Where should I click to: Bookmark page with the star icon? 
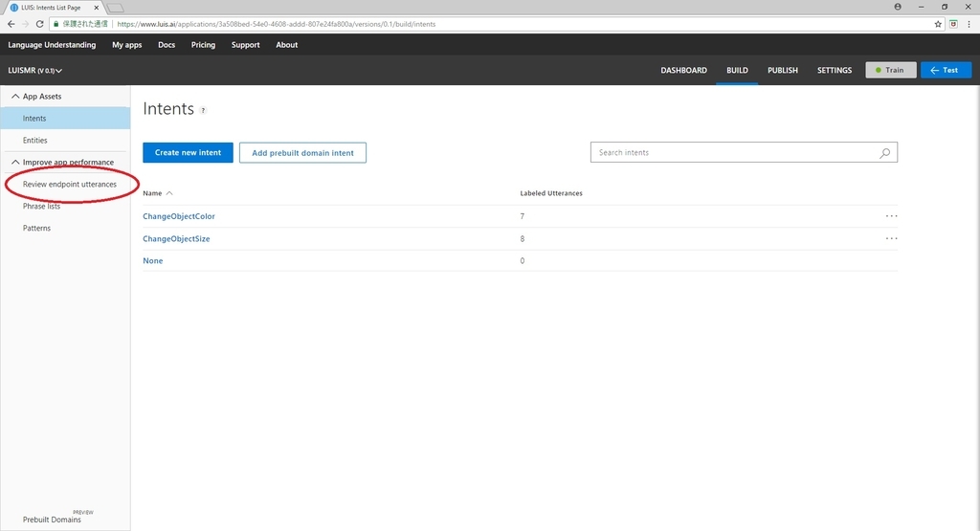click(938, 24)
